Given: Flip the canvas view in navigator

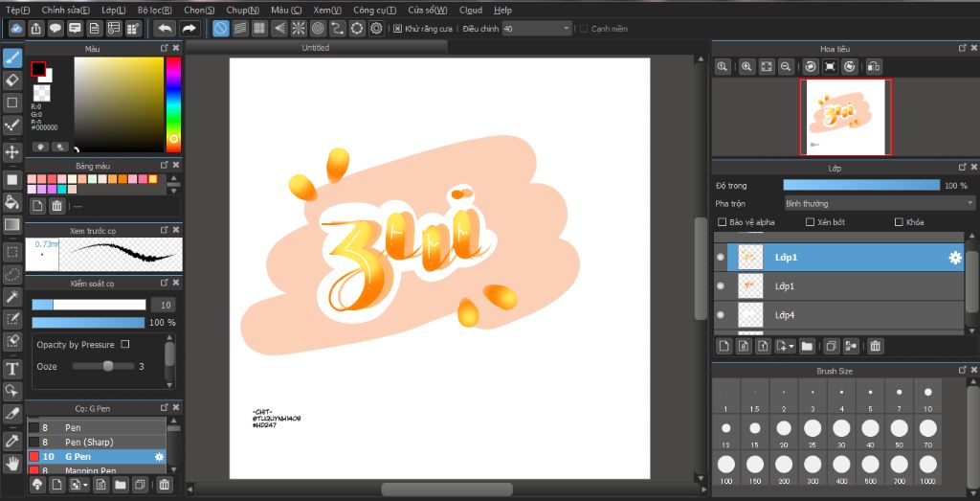Looking at the screenshot, I should (875, 66).
